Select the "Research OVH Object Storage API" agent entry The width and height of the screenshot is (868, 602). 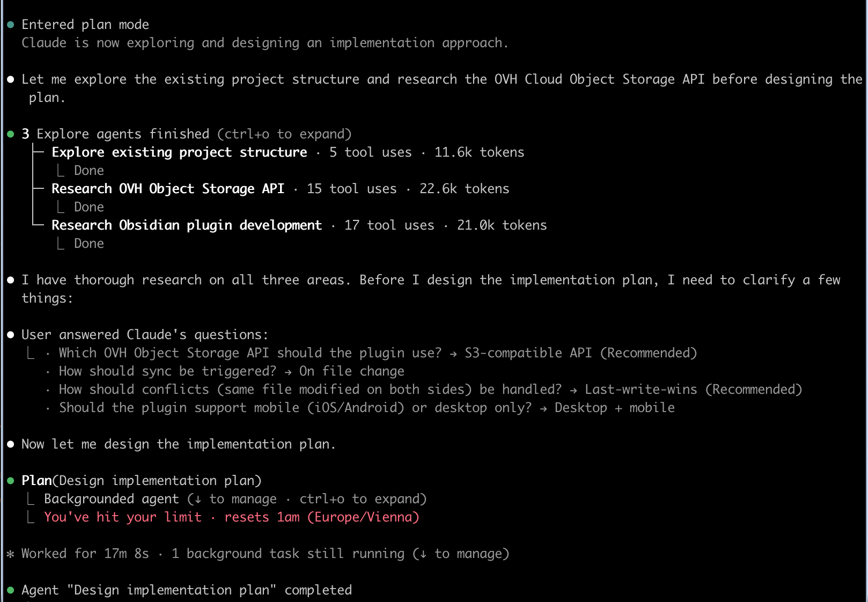(x=167, y=189)
